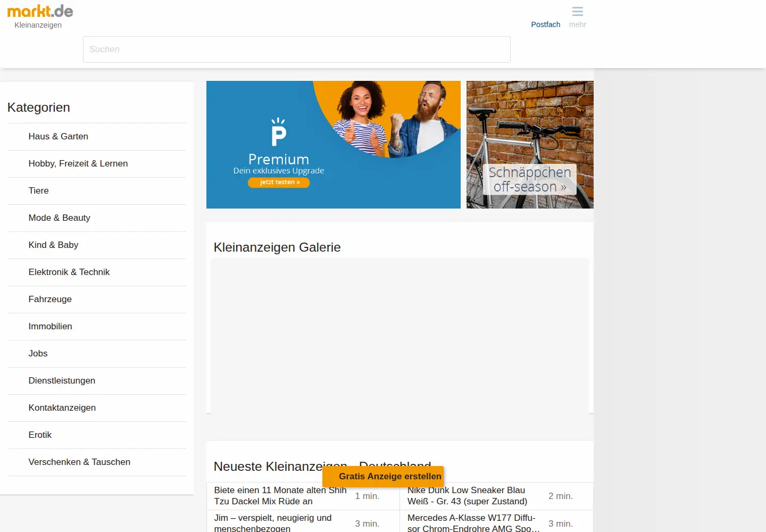Image resolution: width=766 pixels, height=532 pixels.
Task: Open the 'Jim – verspielt, neugierig' ad
Action: pyautogui.click(x=273, y=523)
